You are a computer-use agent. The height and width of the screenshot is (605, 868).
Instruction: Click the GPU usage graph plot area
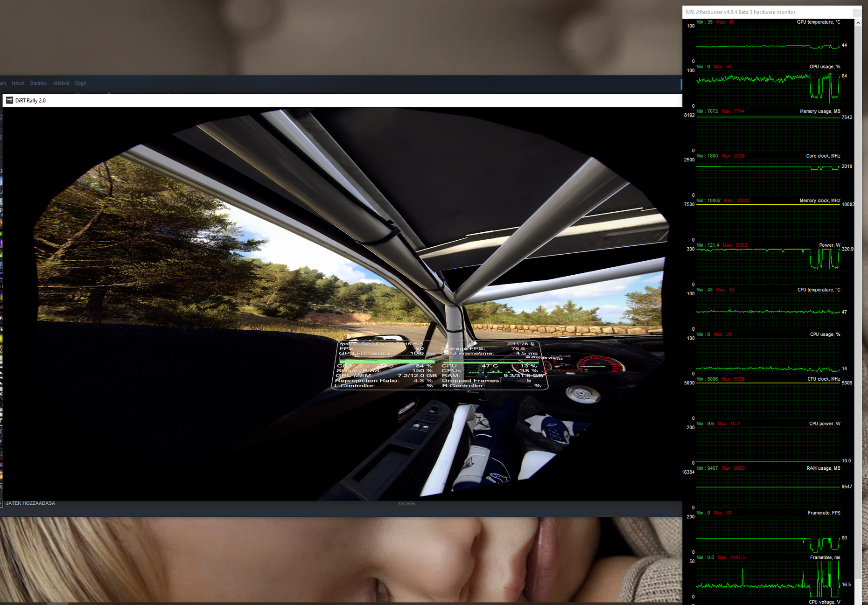pos(768,88)
